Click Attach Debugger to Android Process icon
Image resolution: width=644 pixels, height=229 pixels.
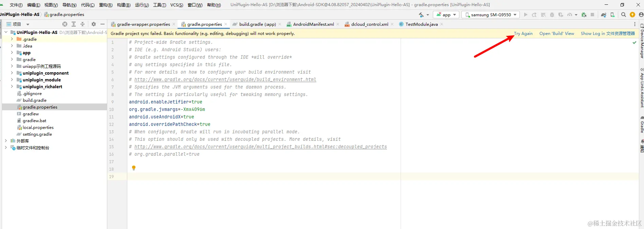(x=584, y=15)
